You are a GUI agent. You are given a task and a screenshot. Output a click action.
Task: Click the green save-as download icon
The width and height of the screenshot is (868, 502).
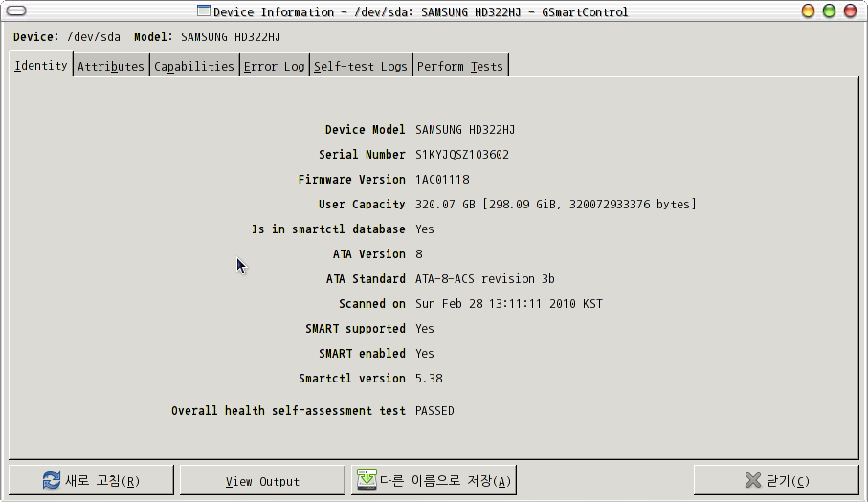367,479
